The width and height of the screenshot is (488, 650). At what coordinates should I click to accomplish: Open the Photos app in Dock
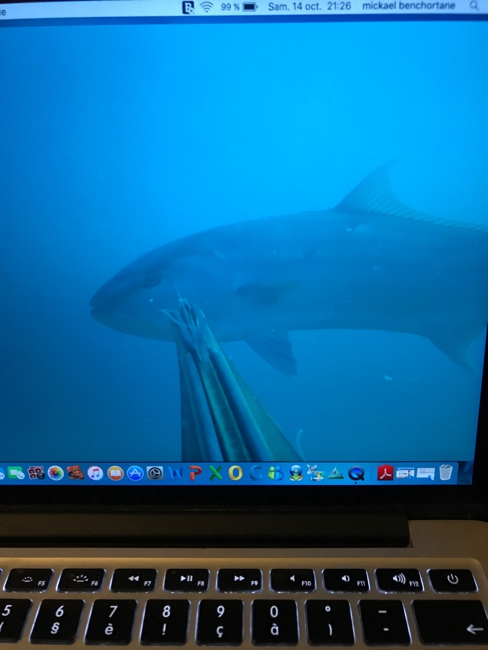tap(56, 473)
